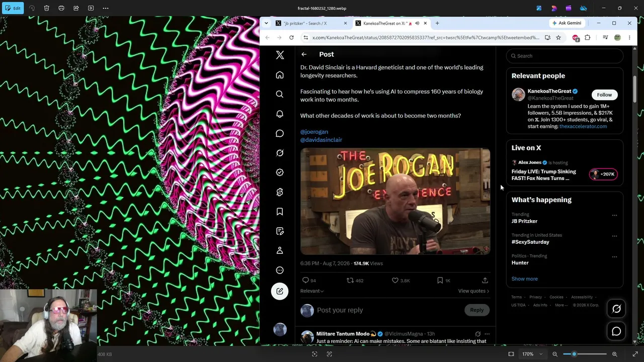Viewport: 644px width, 362px height.
Task: Open Grok icon in X sidebar
Action: coord(280,153)
